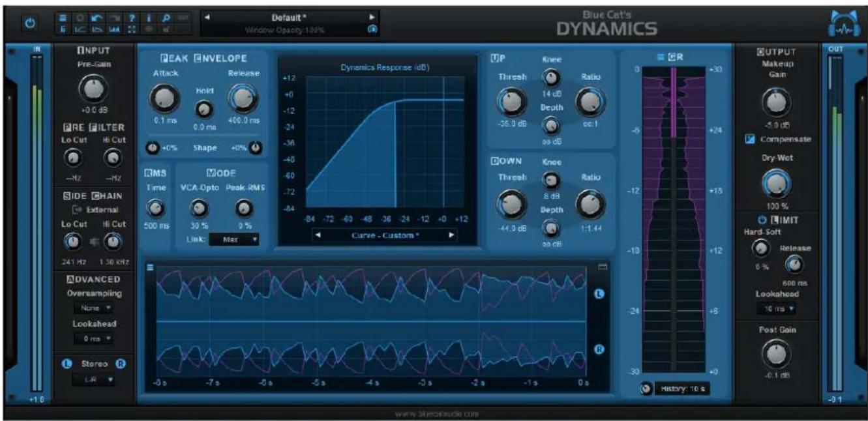This screenshot has height=421, width=868.
Task: Toggle the left channel L button
Action: click(67, 364)
